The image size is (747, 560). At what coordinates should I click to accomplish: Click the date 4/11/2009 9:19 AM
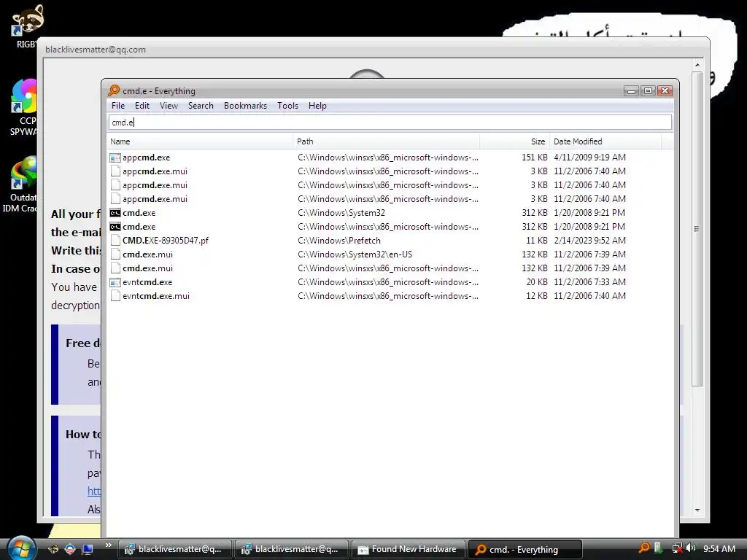(589, 157)
